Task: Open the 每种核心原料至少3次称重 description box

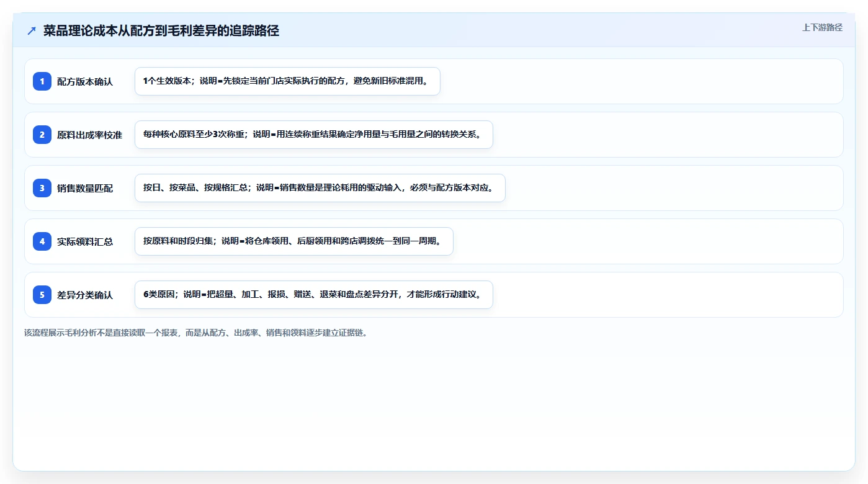Action: [314, 135]
